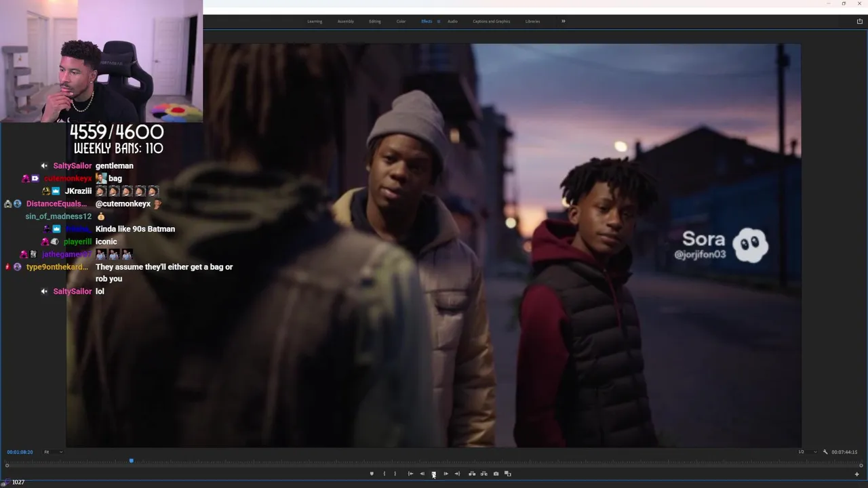868x488 pixels.
Task: Stop playback in Program Monitor
Action: click(433, 474)
